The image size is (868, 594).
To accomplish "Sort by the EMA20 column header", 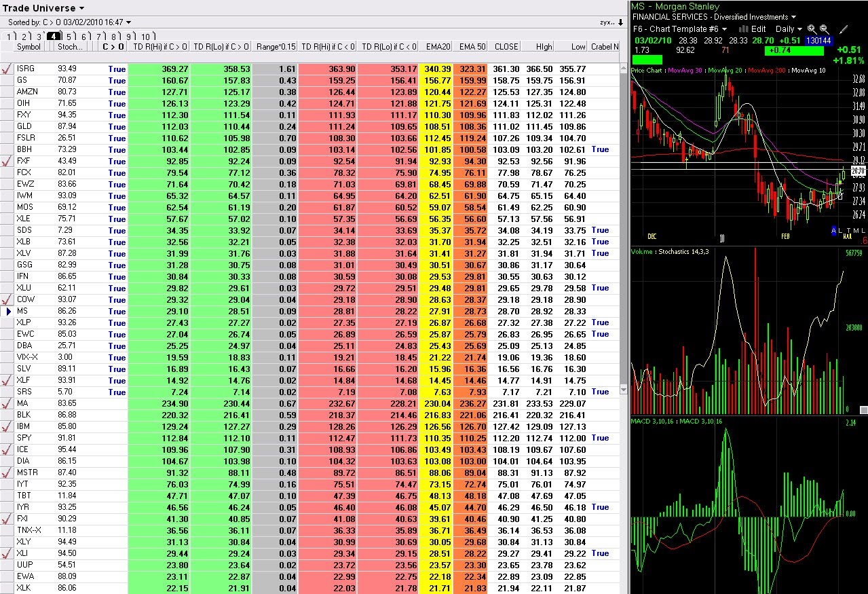I will (438, 47).
